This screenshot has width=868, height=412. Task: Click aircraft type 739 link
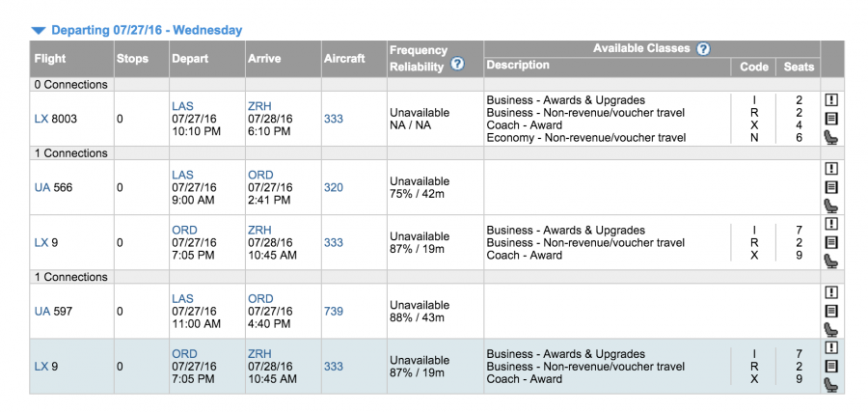(333, 312)
